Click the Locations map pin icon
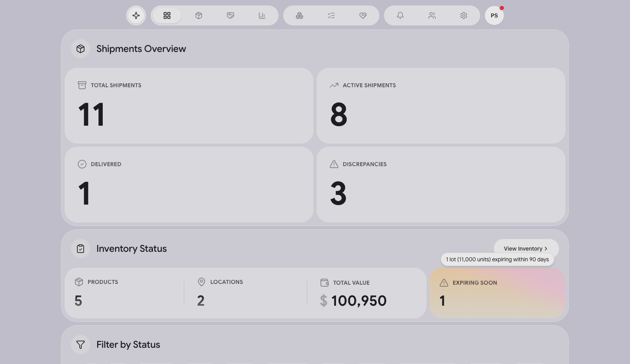 point(202,282)
